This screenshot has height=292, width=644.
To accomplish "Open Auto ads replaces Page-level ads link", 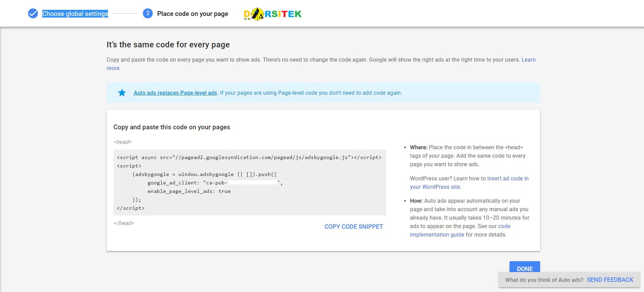I will 175,93.
